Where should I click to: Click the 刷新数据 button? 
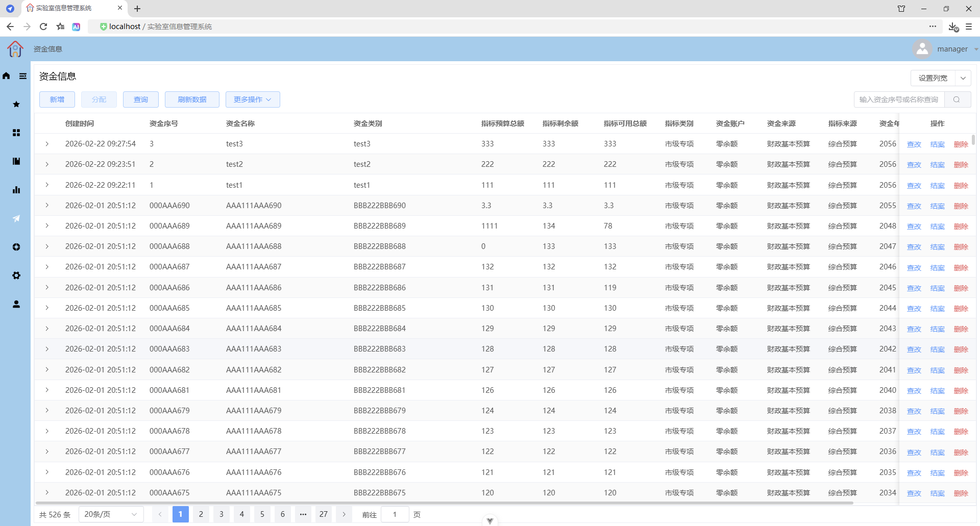pyautogui.click(x=192, y=99)
